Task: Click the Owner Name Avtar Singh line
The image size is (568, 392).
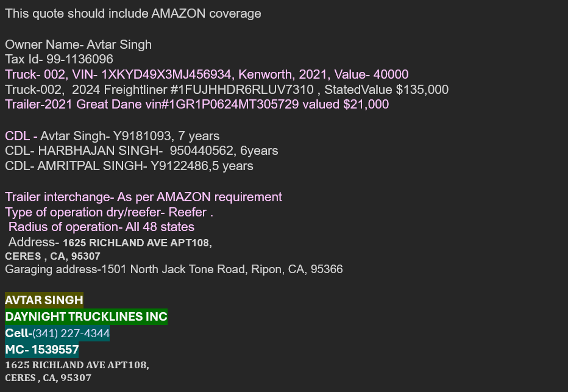Action: 78,45
